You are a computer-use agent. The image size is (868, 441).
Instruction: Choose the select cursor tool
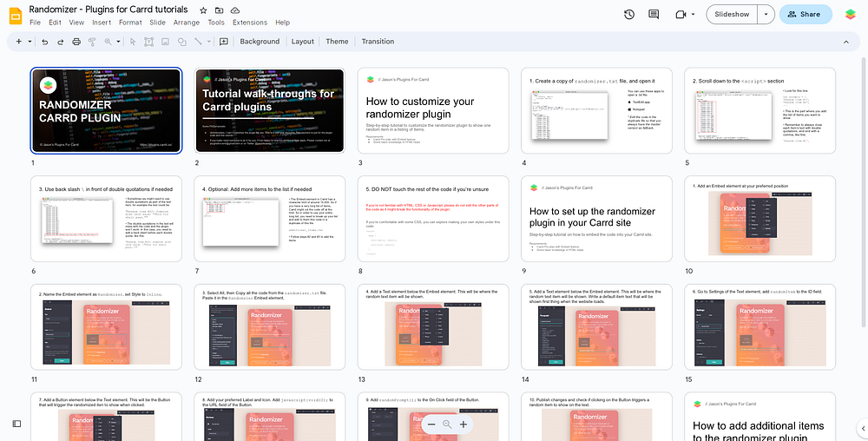(x=133, y=42)
